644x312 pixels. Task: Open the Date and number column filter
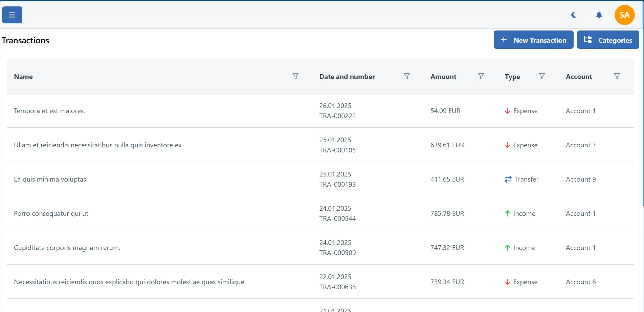pyautogui.click(x=406, y=76)
